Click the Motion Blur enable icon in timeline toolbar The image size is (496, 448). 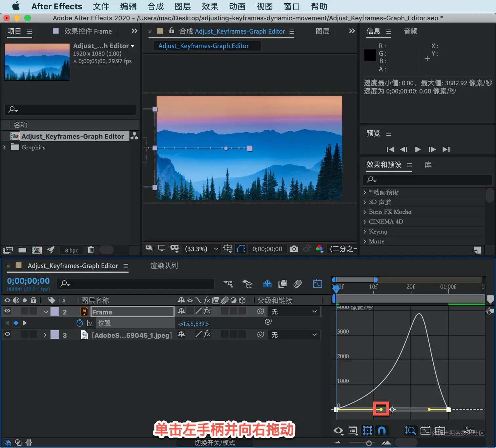[298, 284]
